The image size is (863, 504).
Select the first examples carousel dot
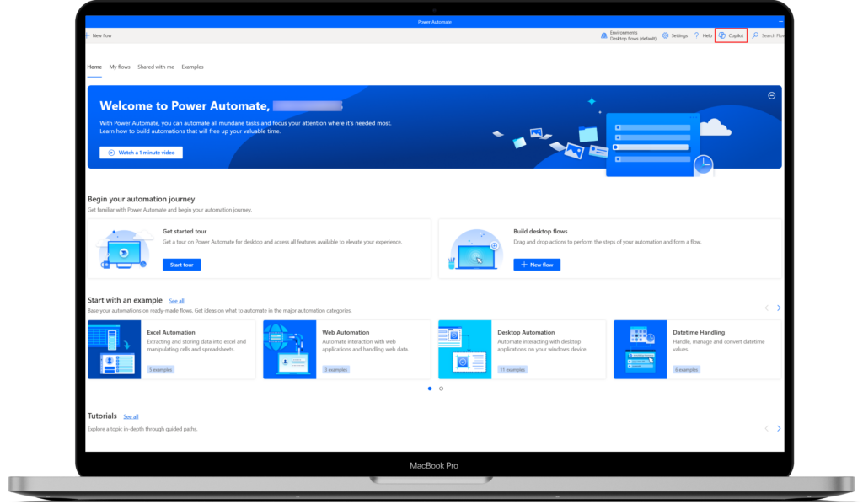click(430, 389)
